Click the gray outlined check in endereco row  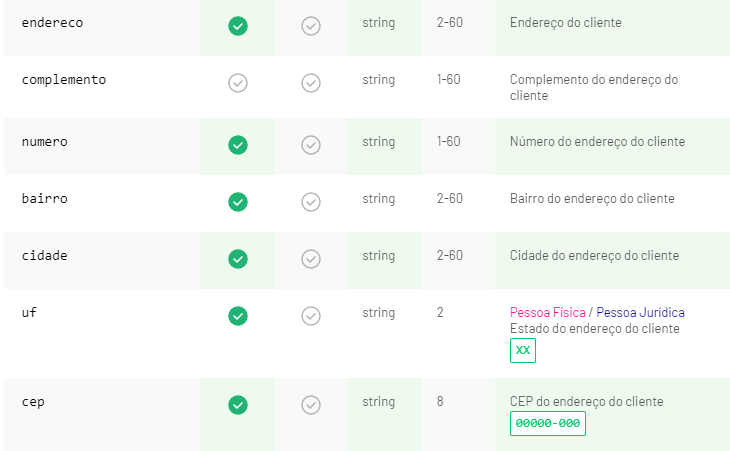pyautogui.click(x=311, y=26)
